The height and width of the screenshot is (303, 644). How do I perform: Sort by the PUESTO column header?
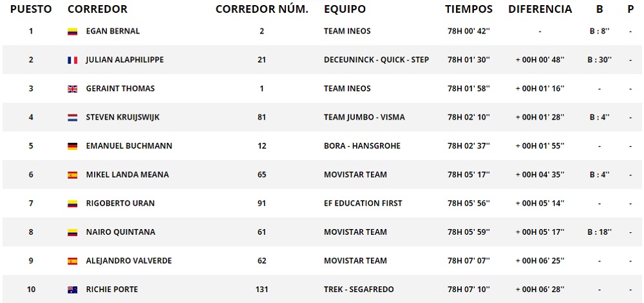(x=31, y=10)
